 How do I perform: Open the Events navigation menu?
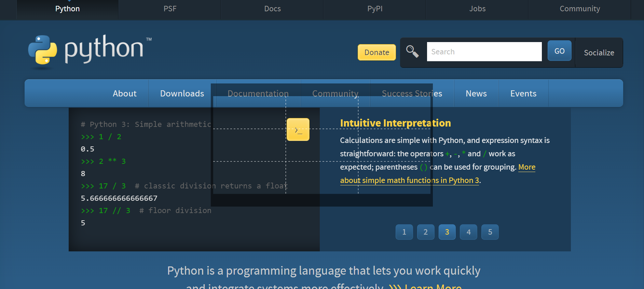click(x=523, y=93)
